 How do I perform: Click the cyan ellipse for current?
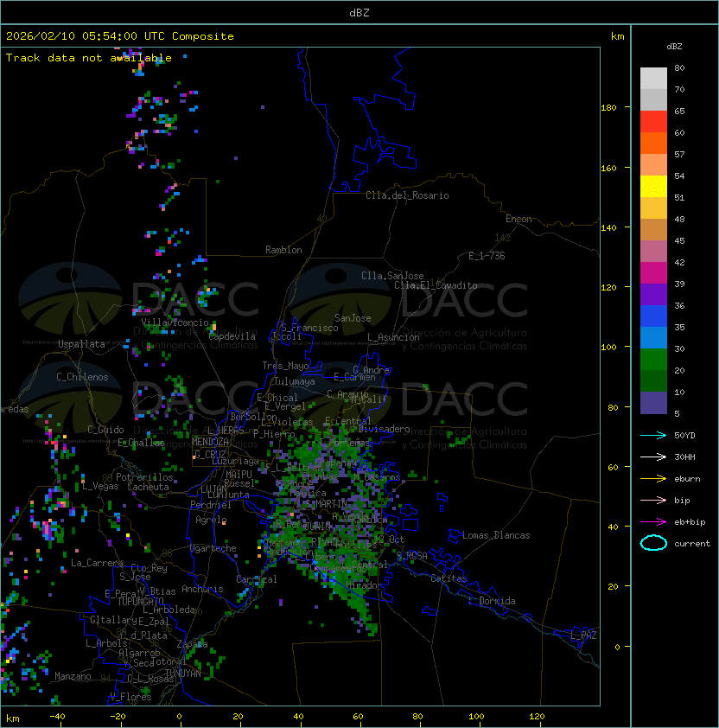point(653,543)
